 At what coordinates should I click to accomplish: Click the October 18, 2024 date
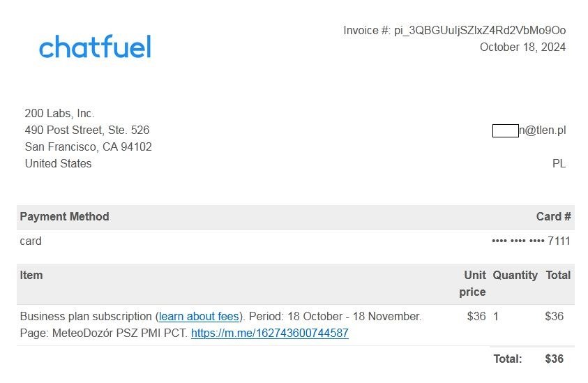coord(522,47)
